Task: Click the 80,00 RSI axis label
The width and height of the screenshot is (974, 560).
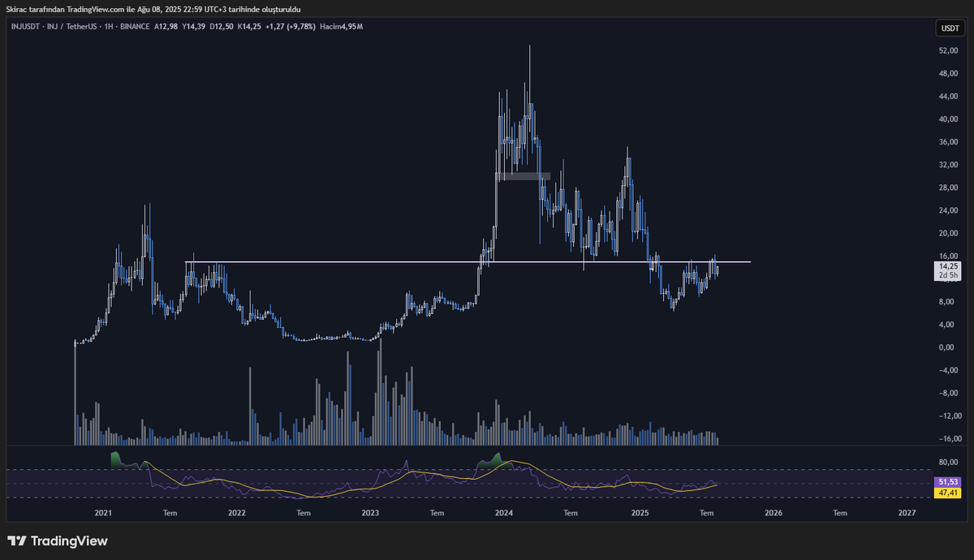Action: [949, 463]
